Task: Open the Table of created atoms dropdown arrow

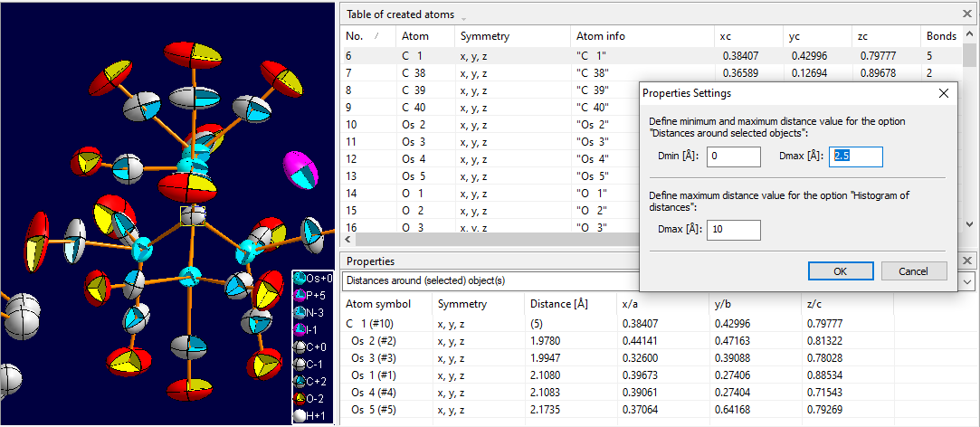Action: [x=464, y=18]
